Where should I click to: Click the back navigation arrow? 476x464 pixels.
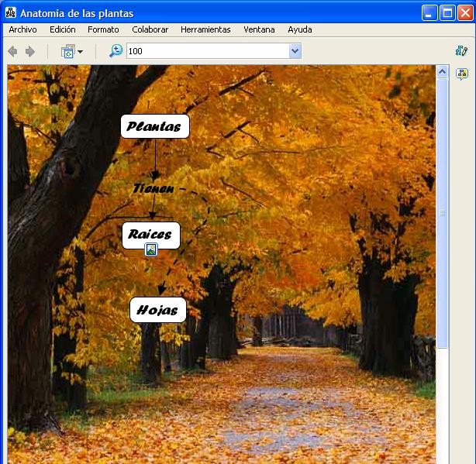12,51
